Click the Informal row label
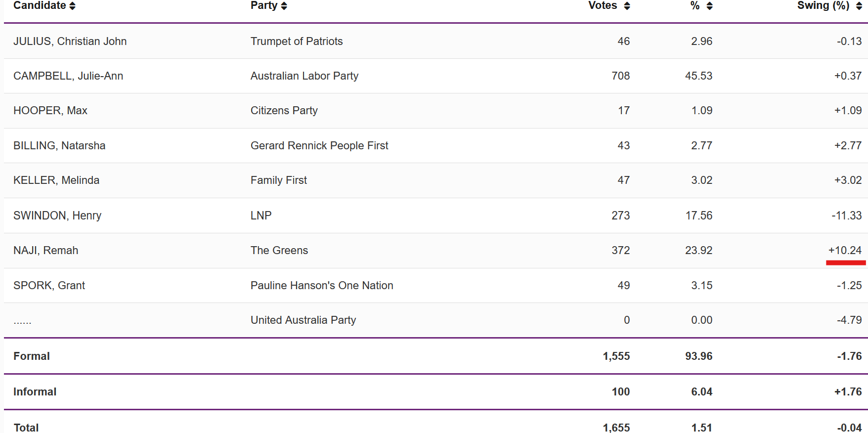 [x=35, y=392]
